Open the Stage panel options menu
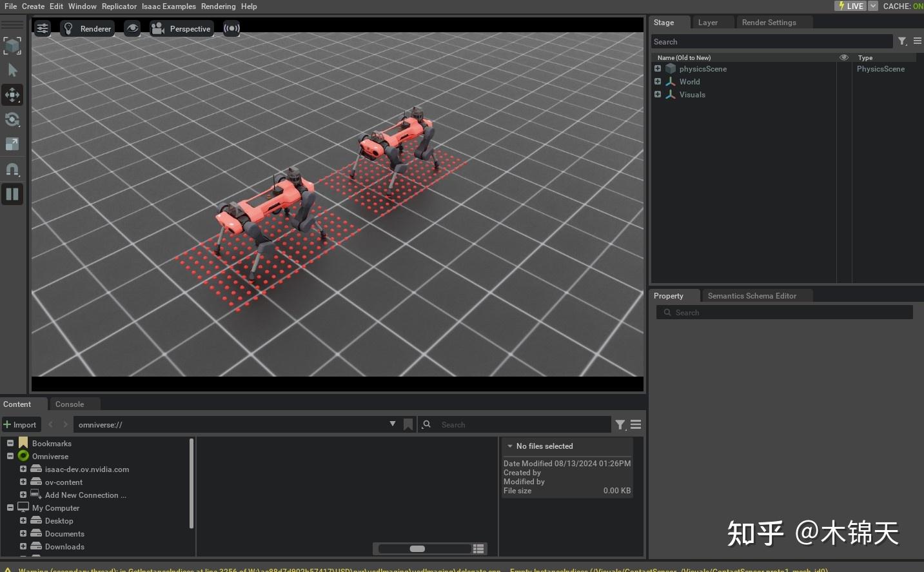 coord(918,41)
